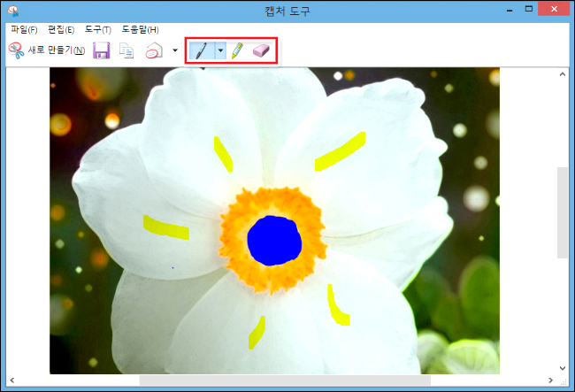Screen dimensions: 575x392
Task: Open the 파일(F) menu
Action: click(24, 30)
